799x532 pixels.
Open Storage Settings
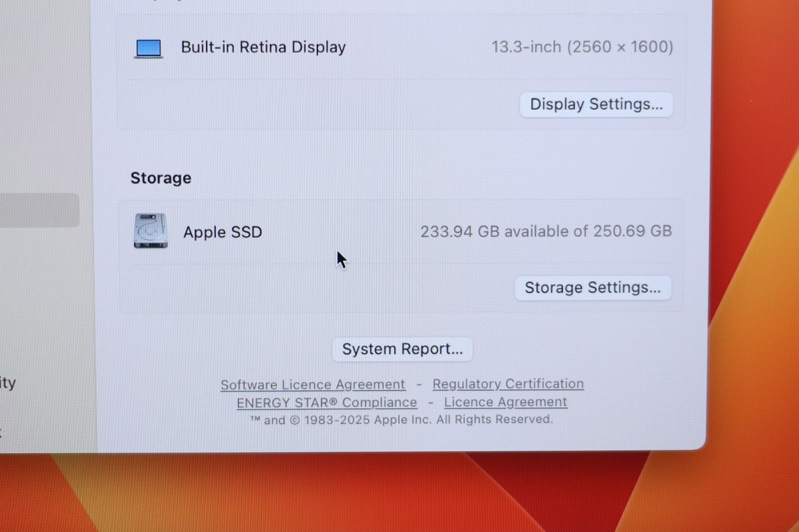tap(592, 287)
